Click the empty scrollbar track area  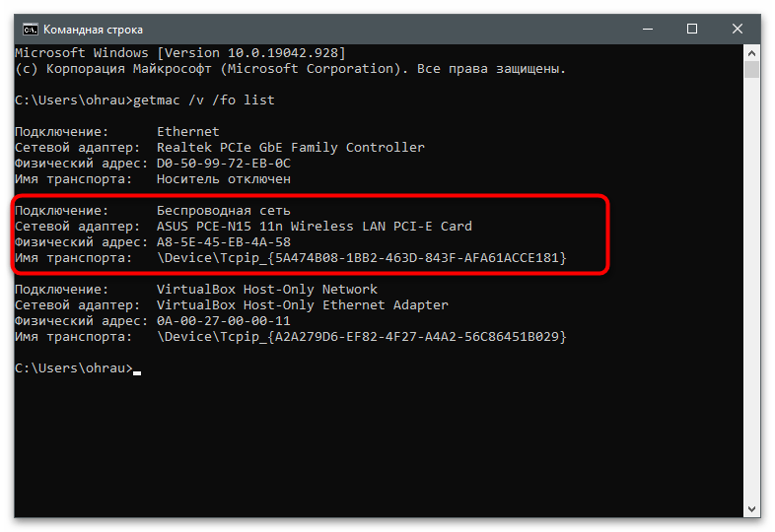(751, 289)
